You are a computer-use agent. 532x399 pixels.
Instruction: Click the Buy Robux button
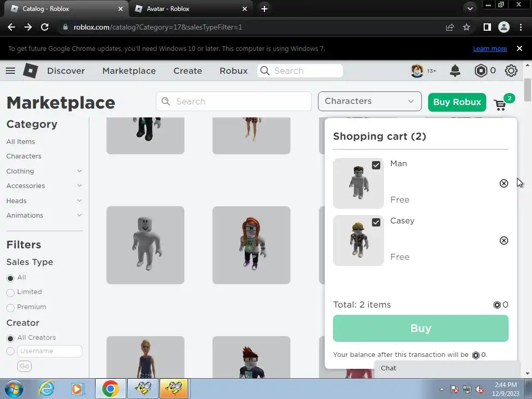[x=457, y=102]
